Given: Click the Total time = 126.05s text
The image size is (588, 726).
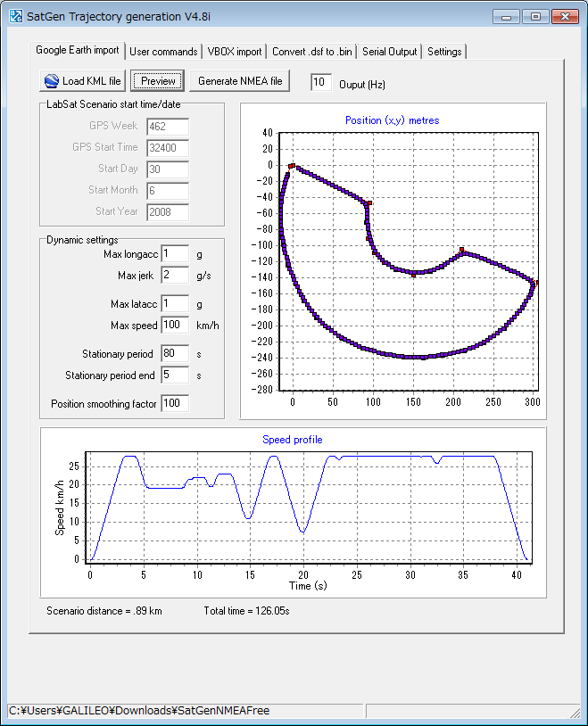Looking at the screenshot, I should [x=246, y=611].
